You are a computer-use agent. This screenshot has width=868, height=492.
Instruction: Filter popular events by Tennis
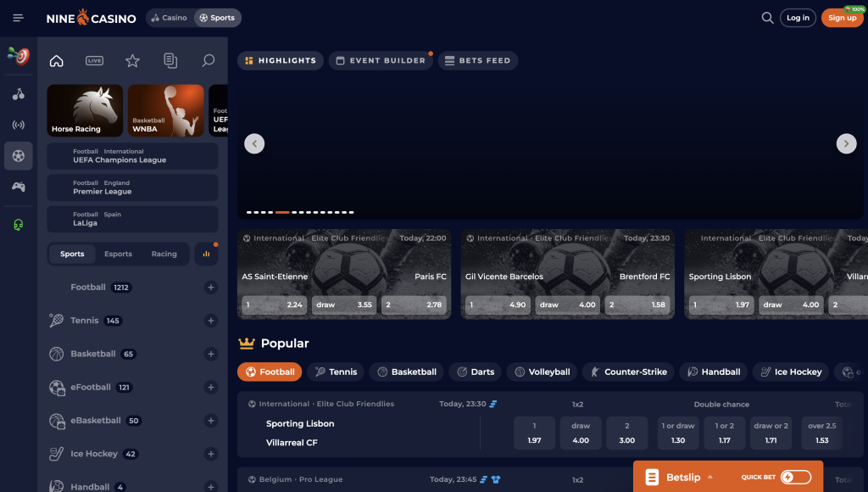click(336, 372)
